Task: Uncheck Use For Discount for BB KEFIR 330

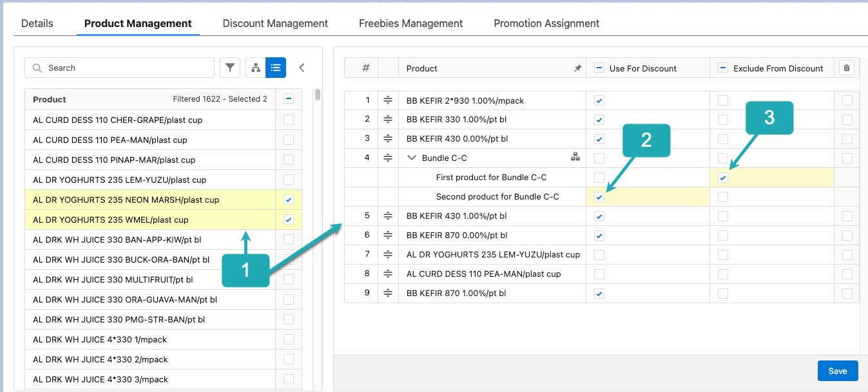Action: point(599,119)
